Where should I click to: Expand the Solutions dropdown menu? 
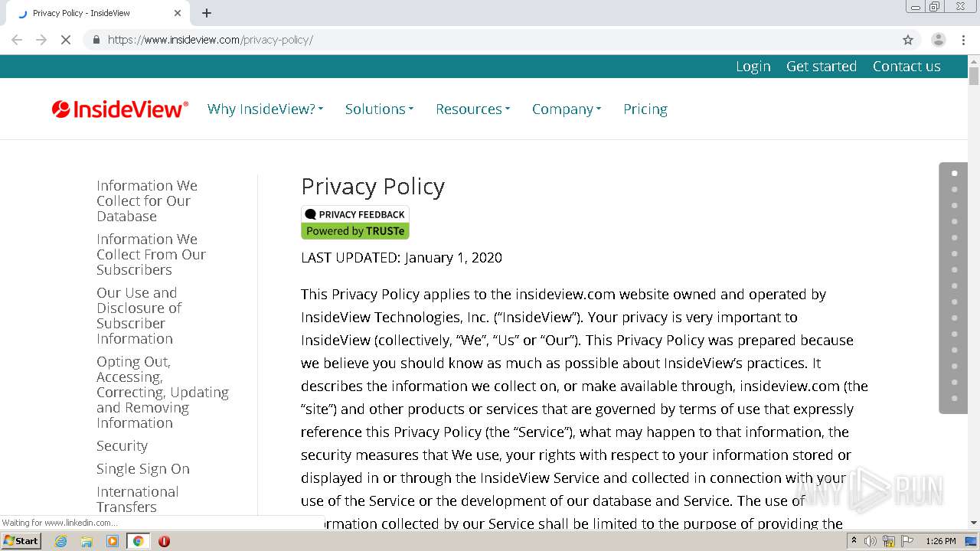[379, 109]
